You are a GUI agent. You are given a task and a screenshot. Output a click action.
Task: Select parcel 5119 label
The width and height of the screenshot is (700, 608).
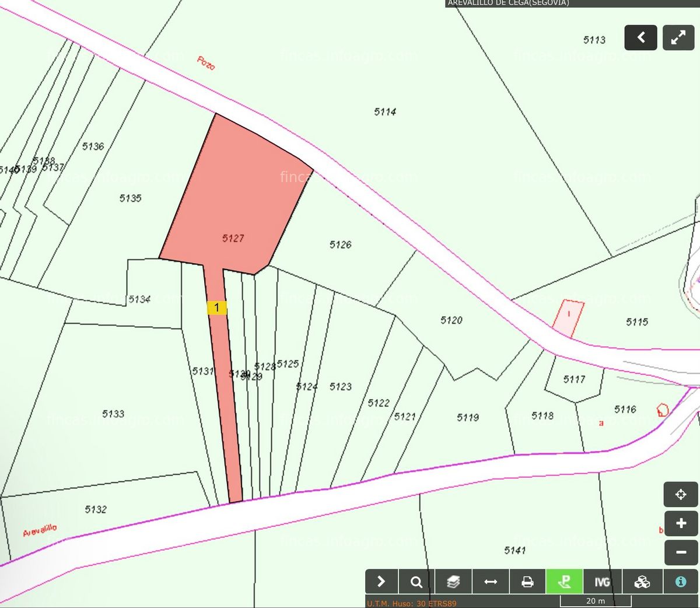tap(468, 417)
